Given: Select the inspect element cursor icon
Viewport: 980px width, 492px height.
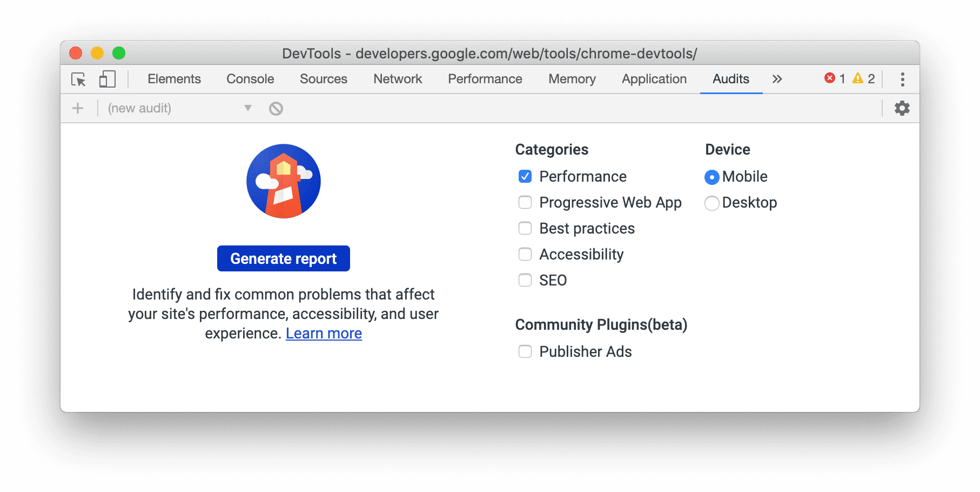Looking at the screenshot, I should pos(78,79).
